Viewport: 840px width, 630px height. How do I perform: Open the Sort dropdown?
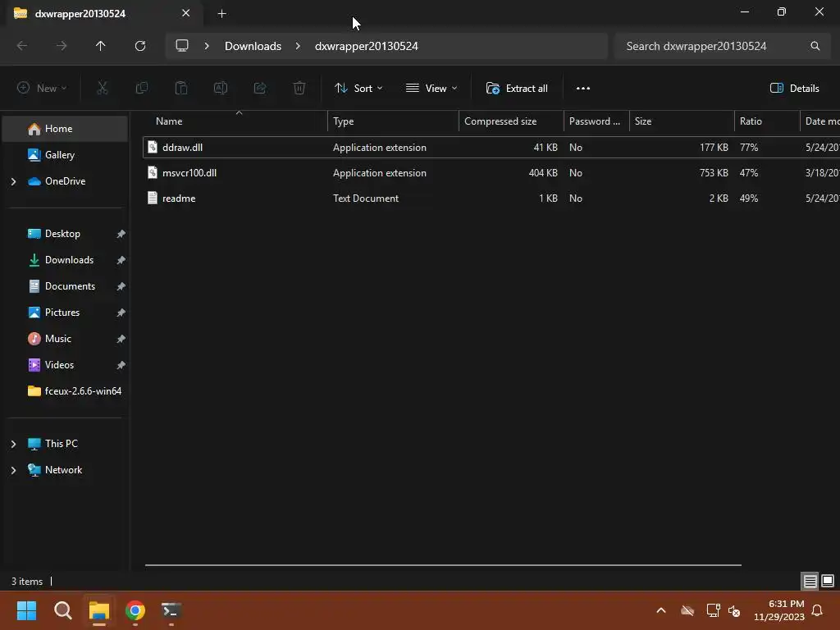click(358, 89)
